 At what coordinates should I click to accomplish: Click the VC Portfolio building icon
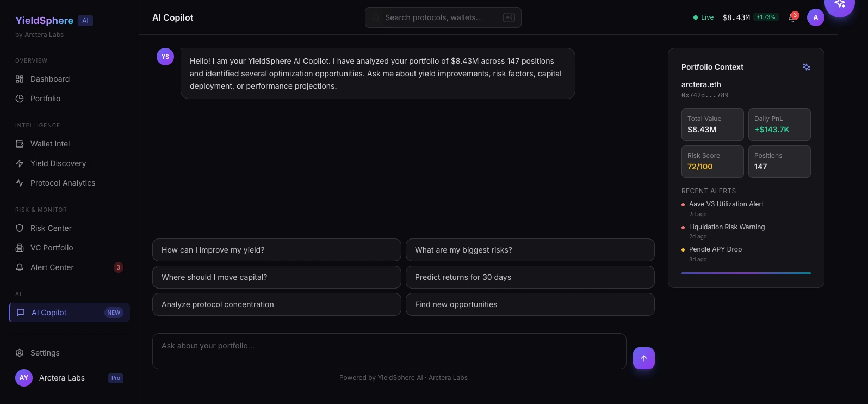coord(20,248)
